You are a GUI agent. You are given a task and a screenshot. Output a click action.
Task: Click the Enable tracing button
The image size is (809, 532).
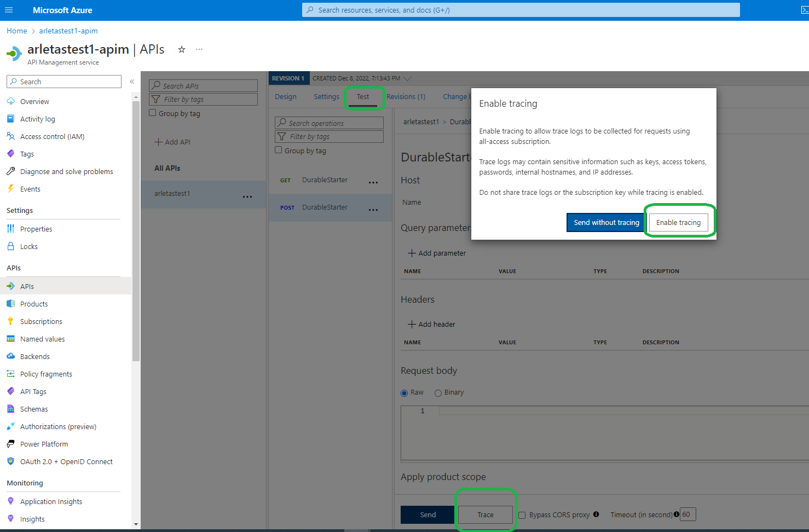[x=679, y=223]
